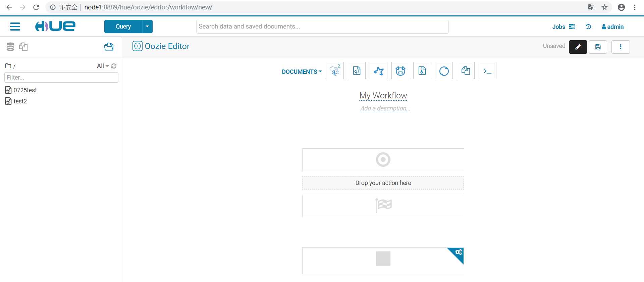Open the more options vertical dots menu
This screenshot has width=644, height=282.
(621, 47)
